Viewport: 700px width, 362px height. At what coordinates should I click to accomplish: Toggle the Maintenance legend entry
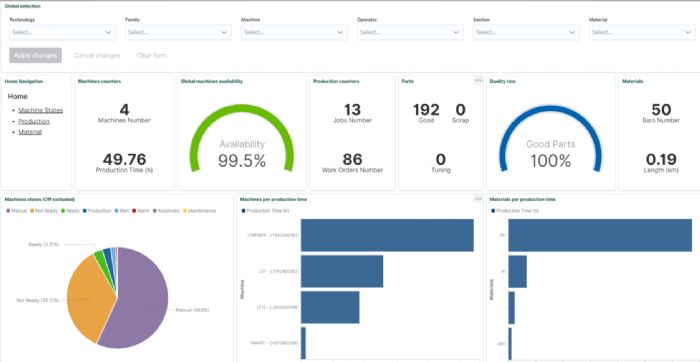point(200,211)
